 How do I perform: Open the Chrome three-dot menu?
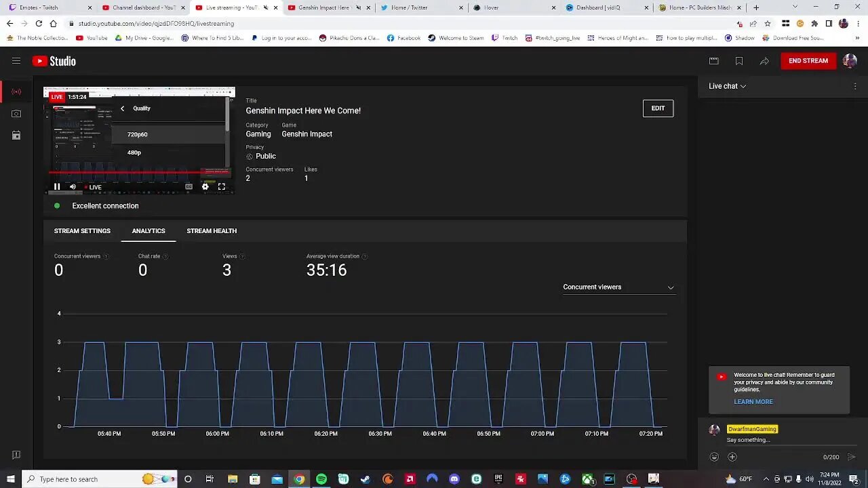click(858, 23)
